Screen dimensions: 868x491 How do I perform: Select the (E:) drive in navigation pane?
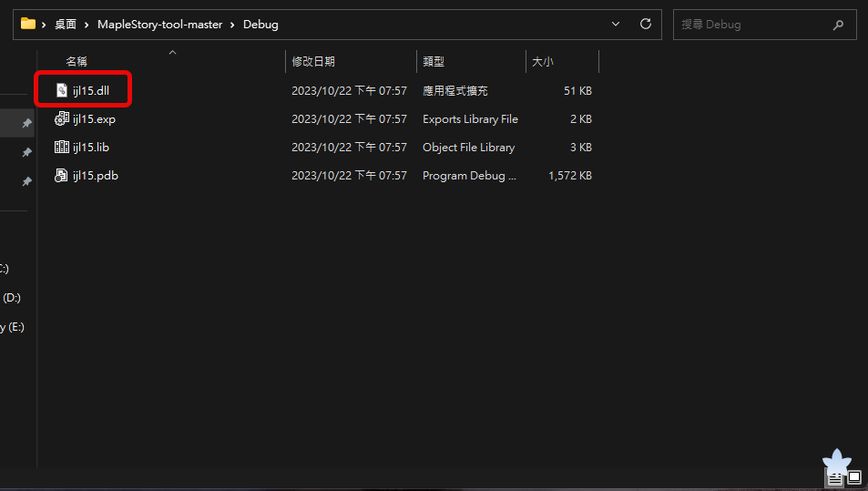pos(12,327)
